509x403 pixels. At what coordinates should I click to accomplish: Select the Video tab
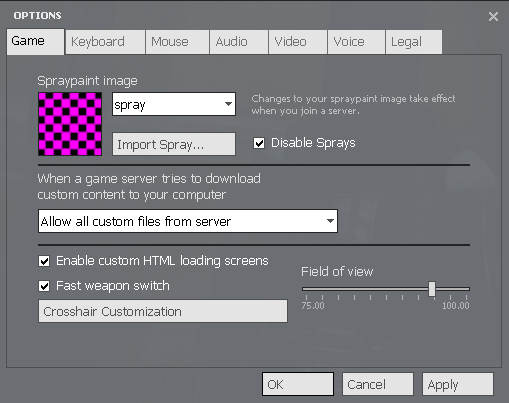click(x=298, y=42)
